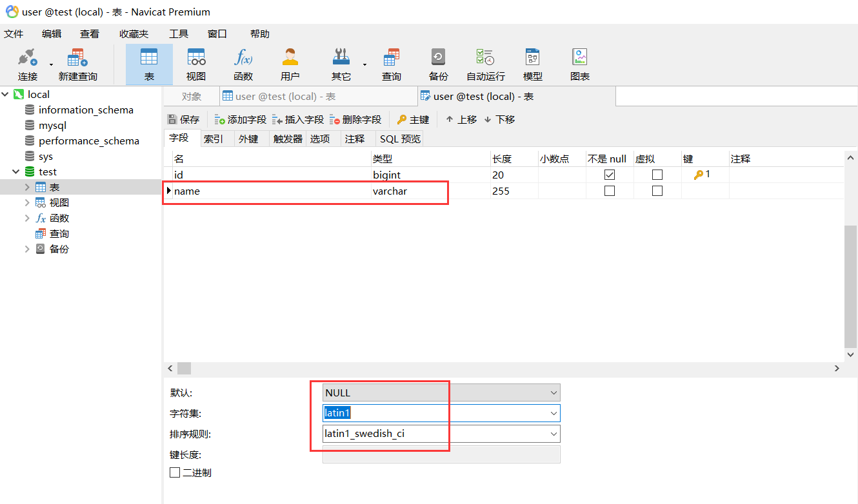Click the horizontal scrollbar thumb

[x=185, y=368]
